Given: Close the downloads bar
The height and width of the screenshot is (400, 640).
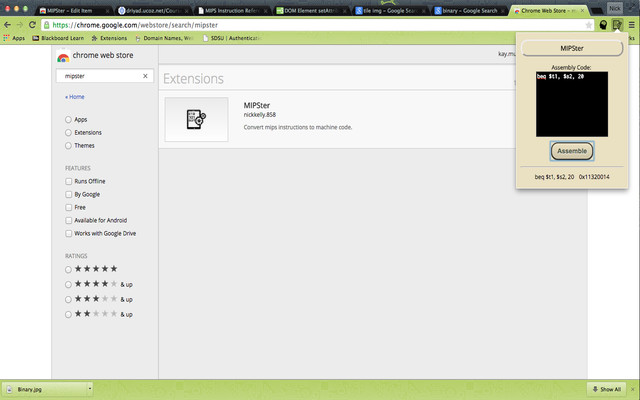Looking at the screenshot, I should (633, 389).
